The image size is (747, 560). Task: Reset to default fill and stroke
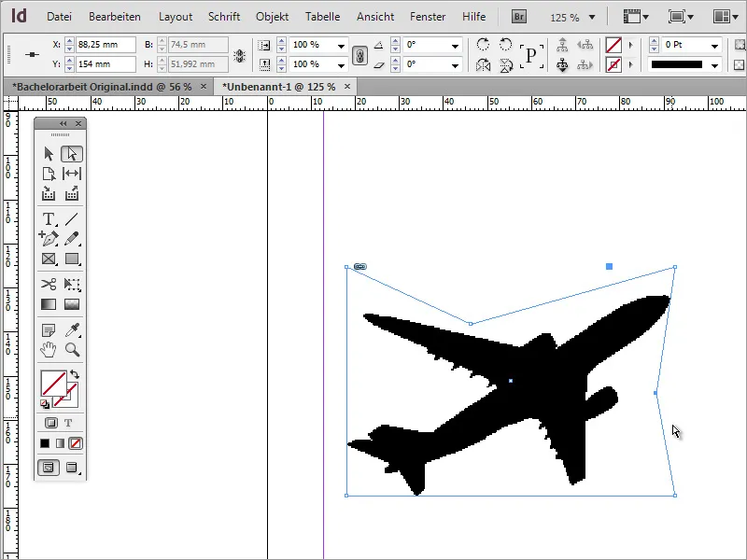pos(45,404)
